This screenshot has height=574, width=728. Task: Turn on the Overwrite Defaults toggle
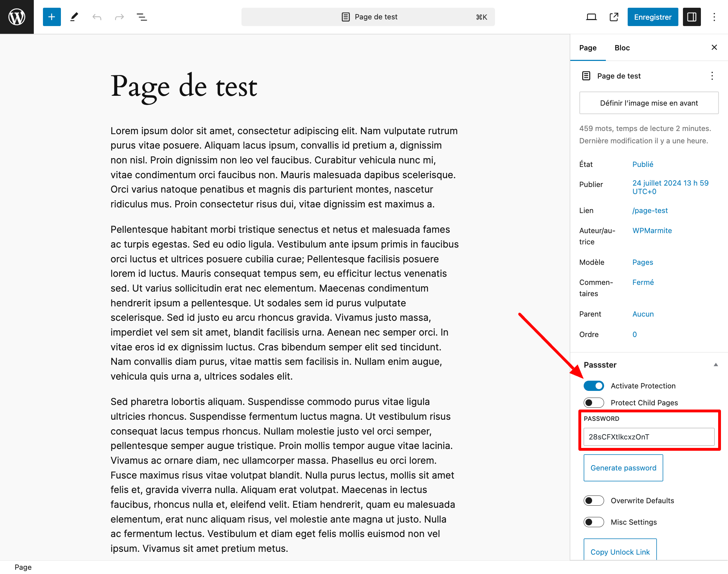pyautogui.click(x=594, y=500)
